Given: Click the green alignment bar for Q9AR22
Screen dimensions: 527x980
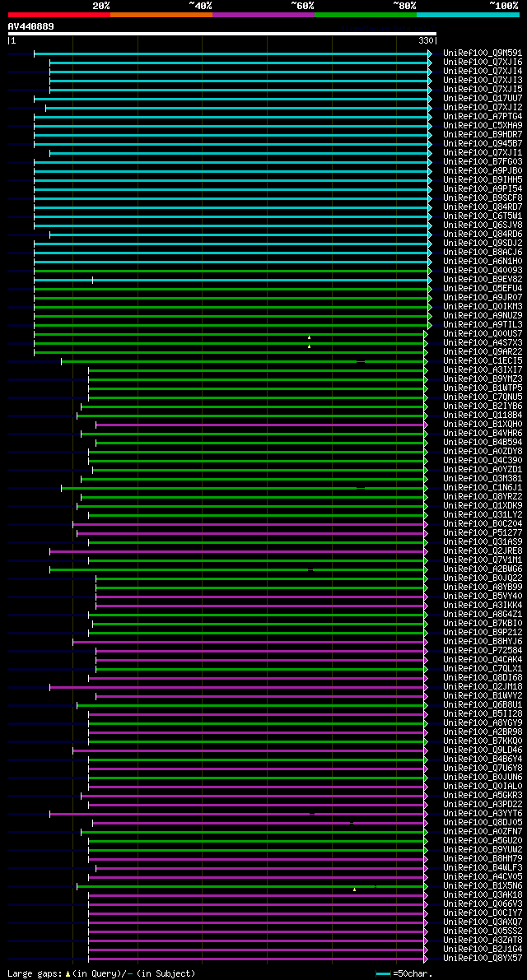Looking at the screenshot, I should 231,352.
